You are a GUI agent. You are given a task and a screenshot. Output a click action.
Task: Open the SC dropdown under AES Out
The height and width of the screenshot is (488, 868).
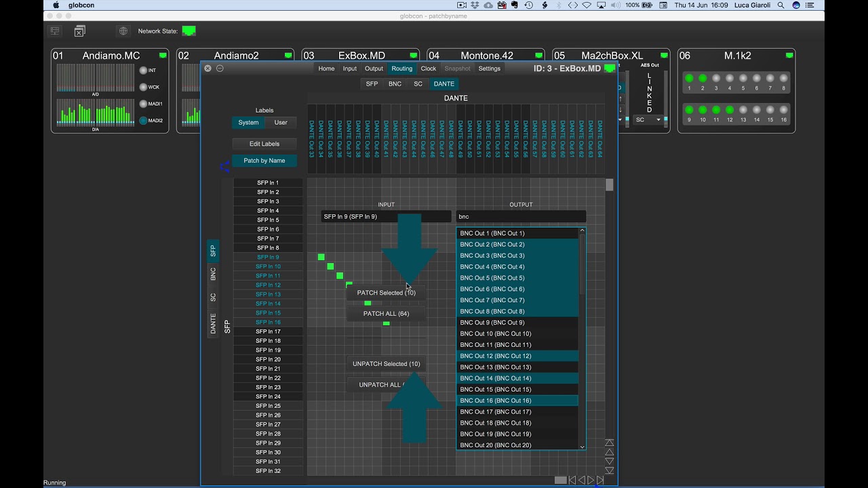point(648,120)
